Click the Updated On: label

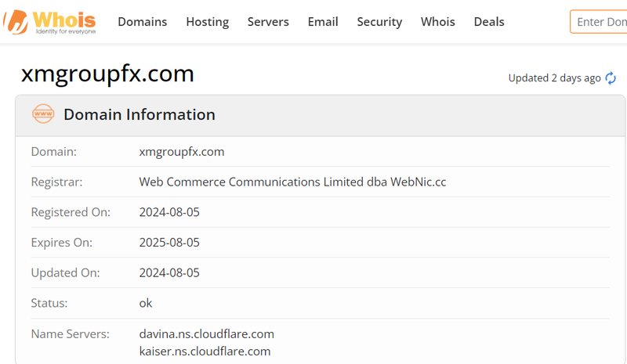[66, 273]
